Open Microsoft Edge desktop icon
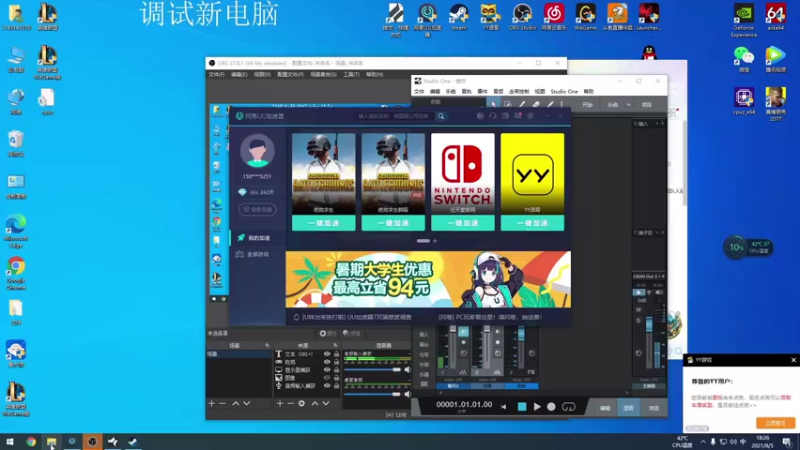The width and height of the screenshot is (800, 450). coord(16,231)
